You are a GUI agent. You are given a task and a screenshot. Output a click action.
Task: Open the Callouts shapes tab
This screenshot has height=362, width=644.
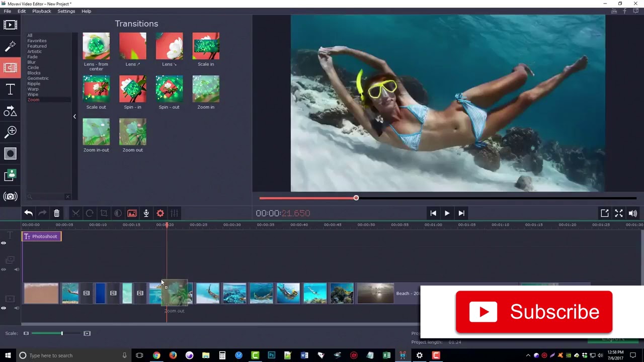point(10,111)
